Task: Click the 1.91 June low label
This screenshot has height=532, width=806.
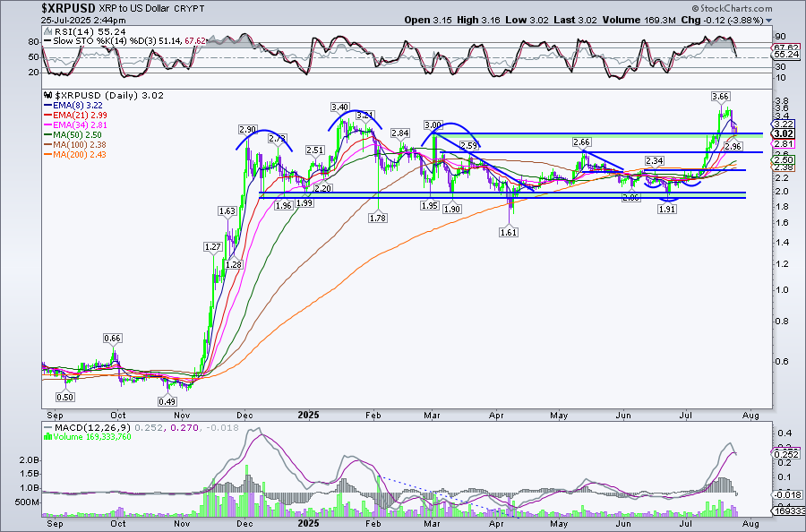Action: [666, 210]
